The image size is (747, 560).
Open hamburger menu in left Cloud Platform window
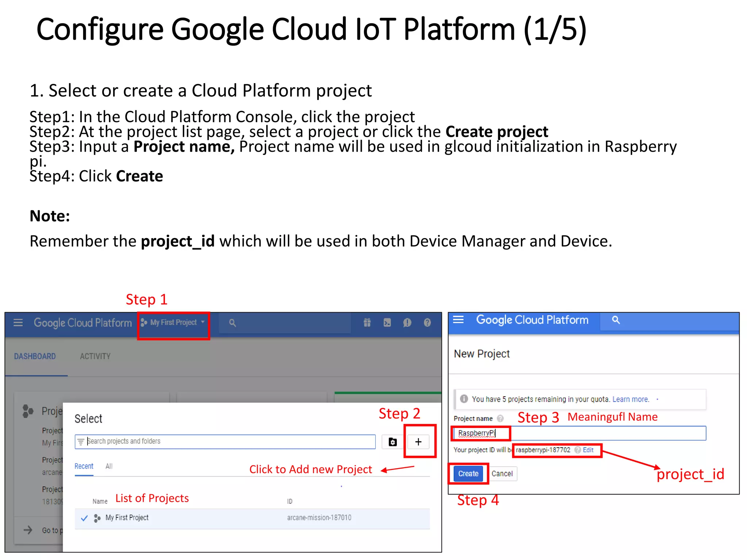pyautogui.click(x=18, y=323)
